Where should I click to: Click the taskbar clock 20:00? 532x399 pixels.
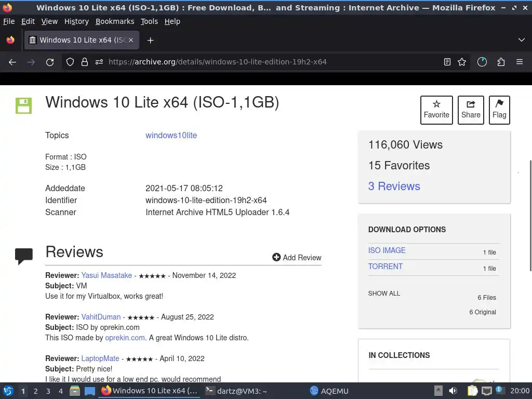pos(520,391)
